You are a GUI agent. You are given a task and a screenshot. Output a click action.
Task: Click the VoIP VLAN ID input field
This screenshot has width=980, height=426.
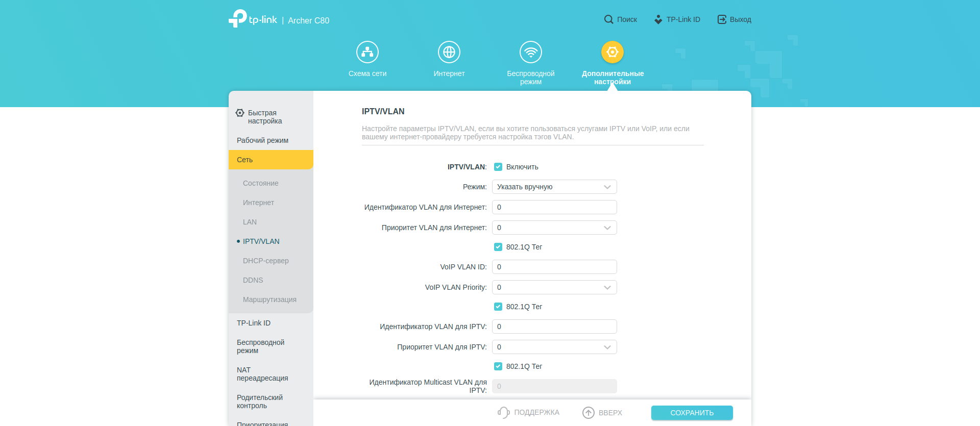click(x=554, y=267)
